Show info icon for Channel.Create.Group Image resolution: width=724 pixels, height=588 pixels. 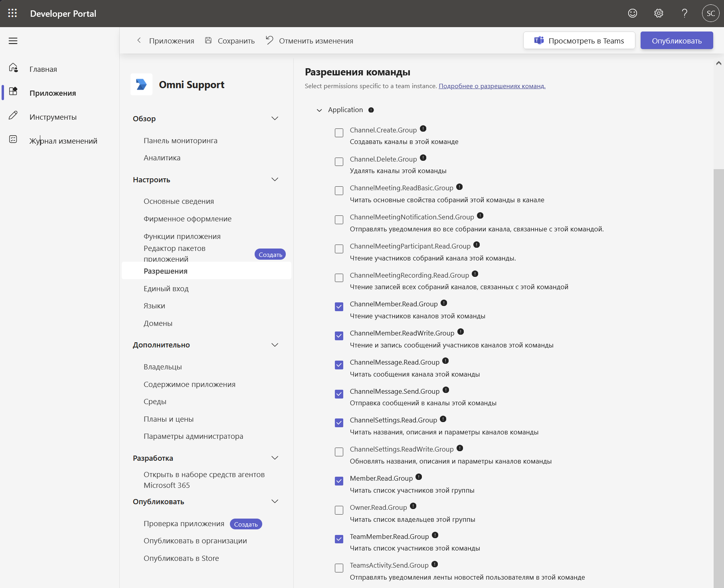423,128
